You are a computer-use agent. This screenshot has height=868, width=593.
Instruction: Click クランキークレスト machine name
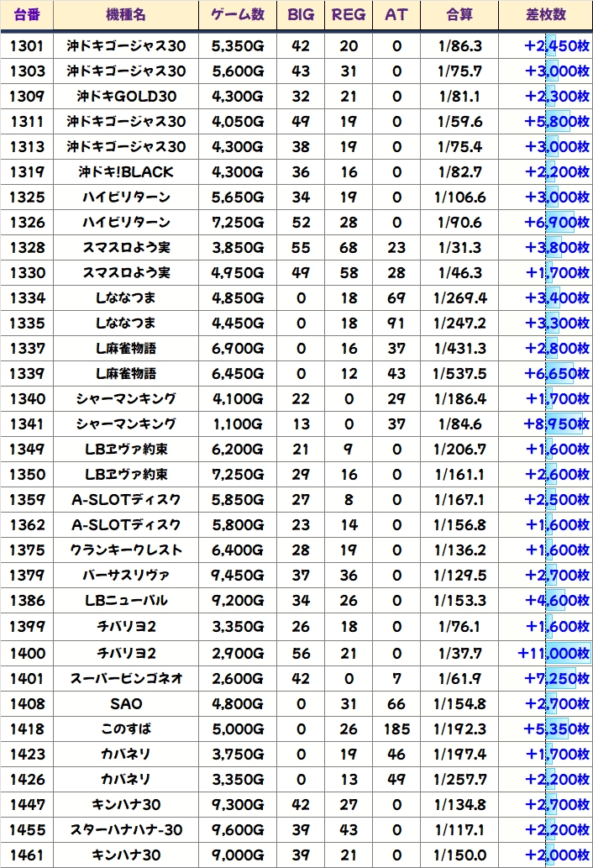(x=126, y=550)
